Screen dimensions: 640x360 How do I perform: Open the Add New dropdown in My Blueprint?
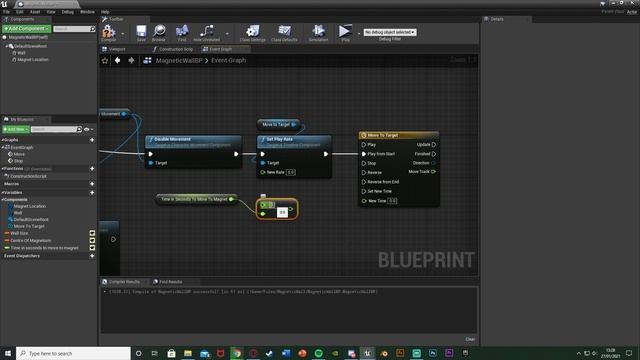(x=16, y=129)
